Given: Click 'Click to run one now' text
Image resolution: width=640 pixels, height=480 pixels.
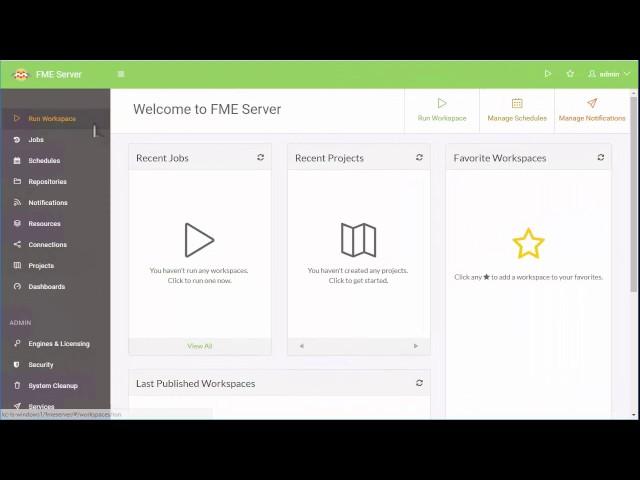Looking at the screenshot, I should [x=200, y=281].
